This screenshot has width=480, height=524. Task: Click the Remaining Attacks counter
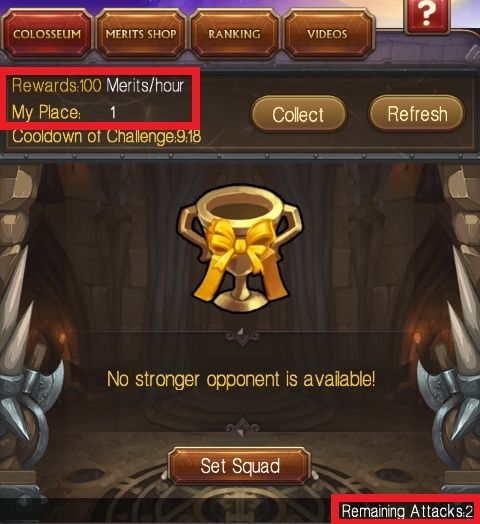click(406, 511)
